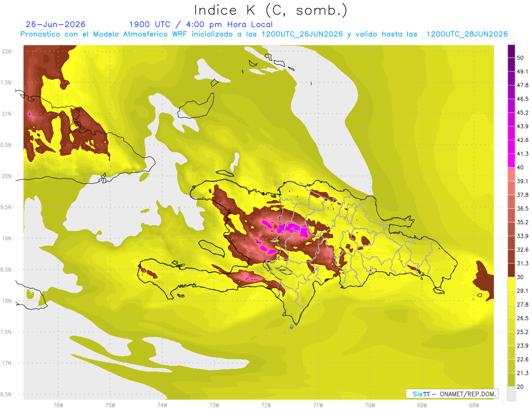The height and width of the screenshot is (411, 532).
Task: Pick the dark brown colorbar segment between 30 and 31.3
Action: tap(511, 270)
